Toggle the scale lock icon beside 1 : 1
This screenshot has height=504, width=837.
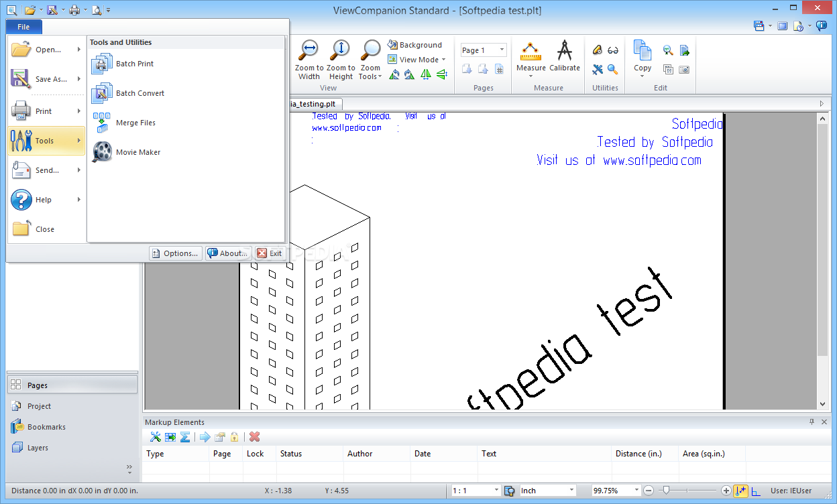tap(510, 491)
